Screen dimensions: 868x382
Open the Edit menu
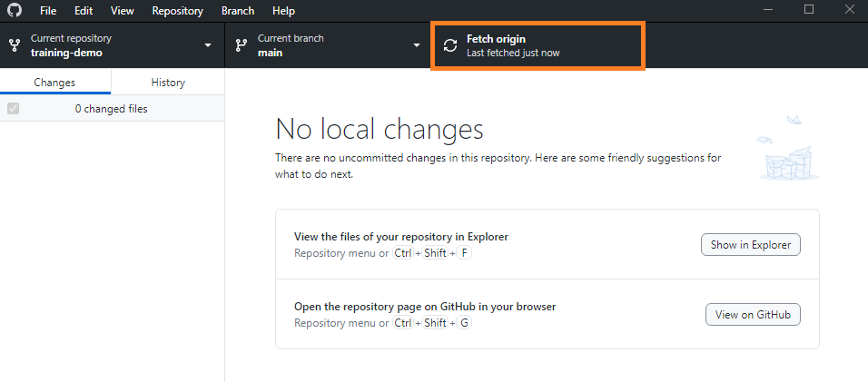coord(84,11)
